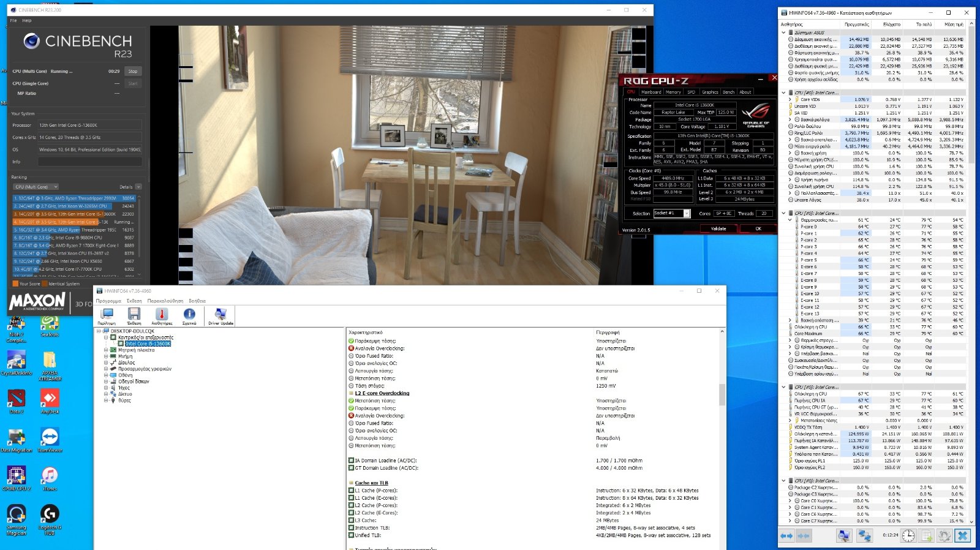Expand the Core VIDs sensor row
This screenshot has width=980, height=550.
click(x=790, y=99)
